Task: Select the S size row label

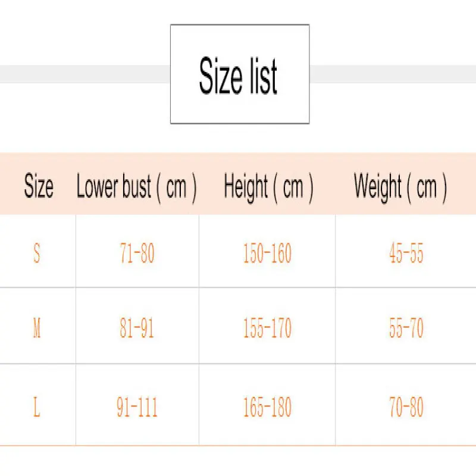Action: [x=37, y=254]
